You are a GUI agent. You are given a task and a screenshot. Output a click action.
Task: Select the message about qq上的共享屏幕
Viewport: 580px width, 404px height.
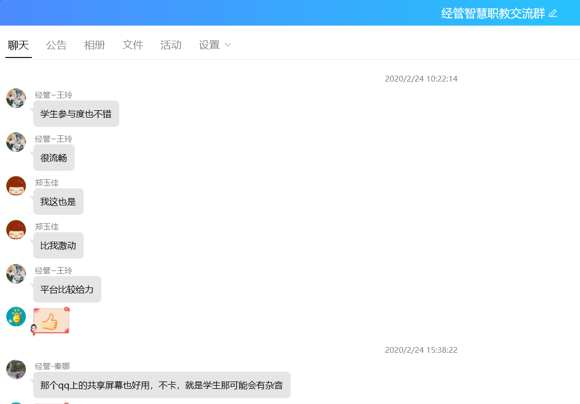[x=162, y=385]
